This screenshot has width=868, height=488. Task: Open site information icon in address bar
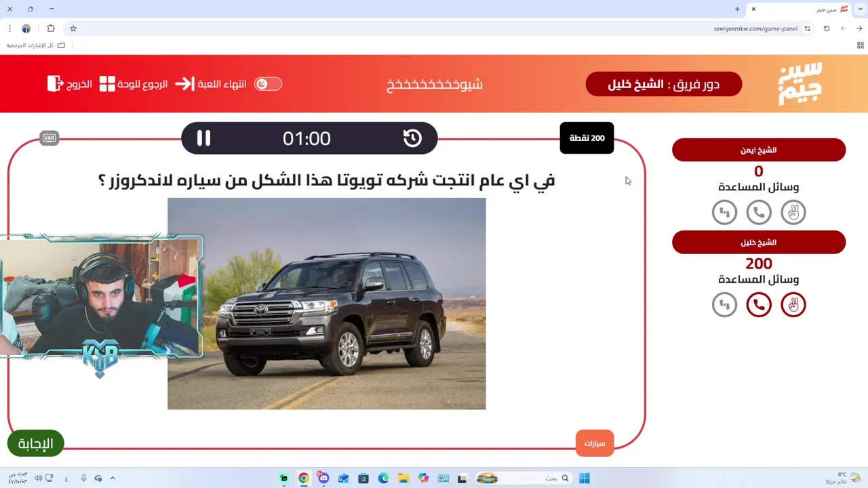tap(807, 28)
